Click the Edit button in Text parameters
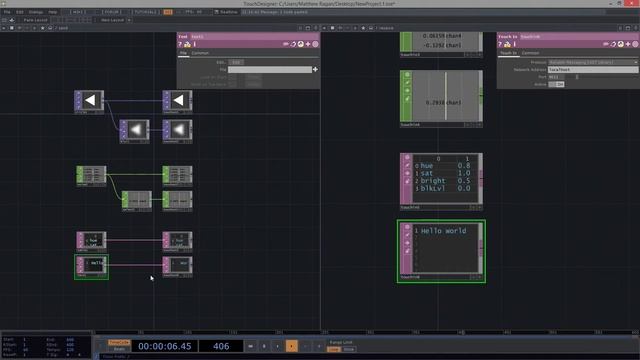This screenshot has height=360, width=640. coord(236,62)
